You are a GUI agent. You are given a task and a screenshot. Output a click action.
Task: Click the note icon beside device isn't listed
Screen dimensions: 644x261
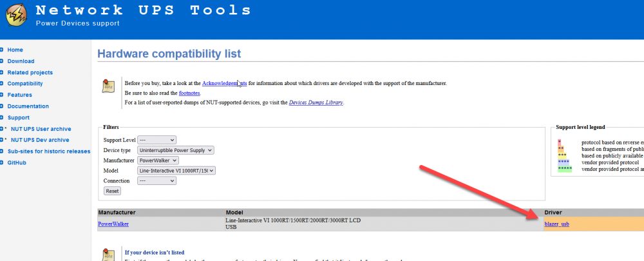coord(108,255)
